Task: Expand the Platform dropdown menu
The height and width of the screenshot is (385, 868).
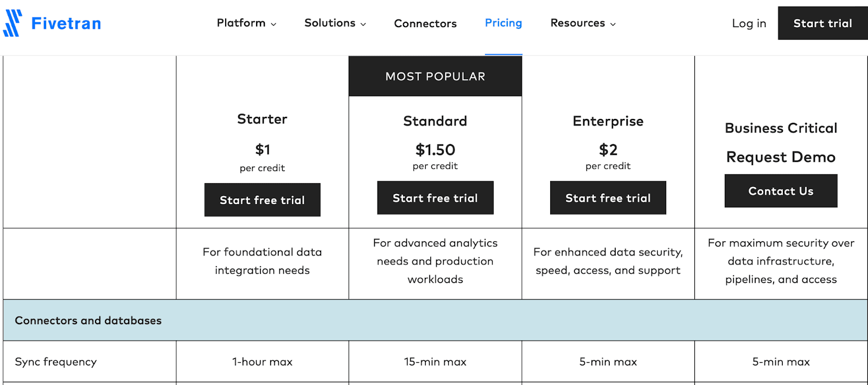Action: tap(246, 23)
